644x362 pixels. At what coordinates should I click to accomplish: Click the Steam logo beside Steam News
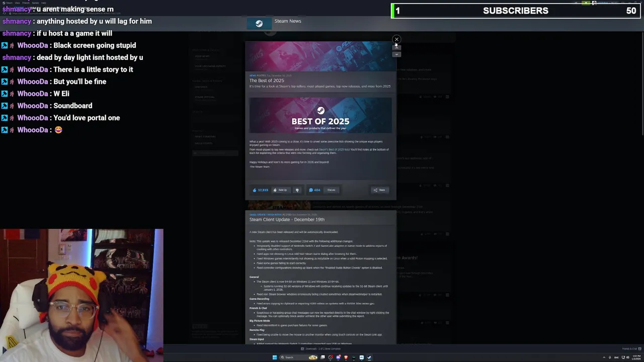click(x=259, y=23)
